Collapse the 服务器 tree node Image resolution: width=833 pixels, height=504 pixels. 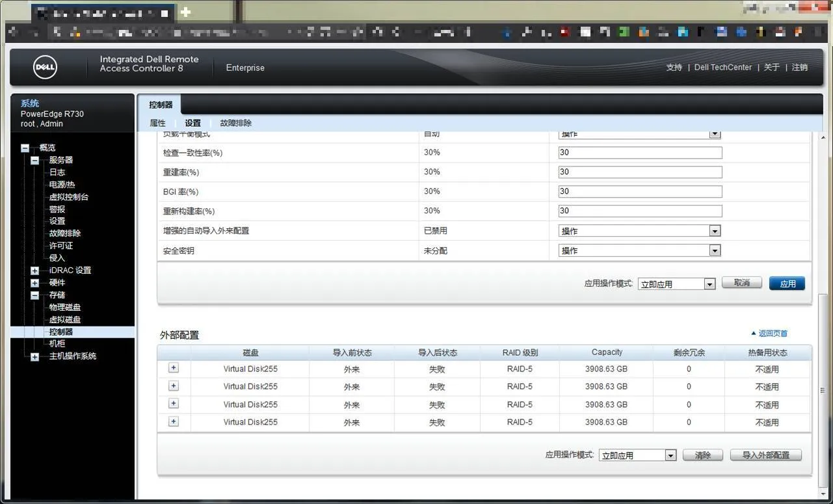pos(34,161)
